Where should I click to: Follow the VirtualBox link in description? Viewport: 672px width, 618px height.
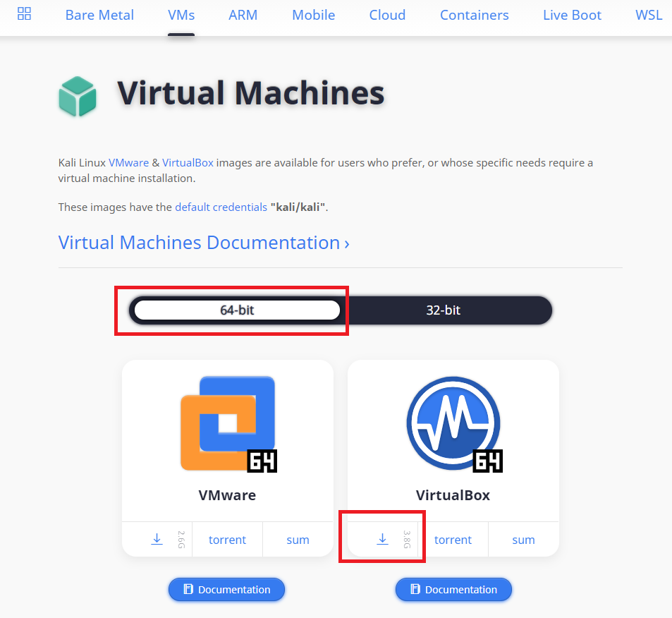coord(188,163)
